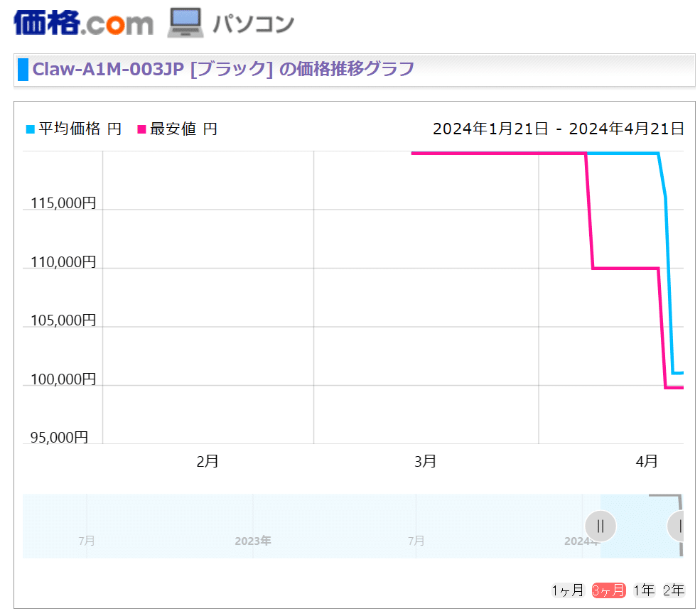Toggle the 最安値 円 legend label
The image size is (700, 616).
coord(183,129)
